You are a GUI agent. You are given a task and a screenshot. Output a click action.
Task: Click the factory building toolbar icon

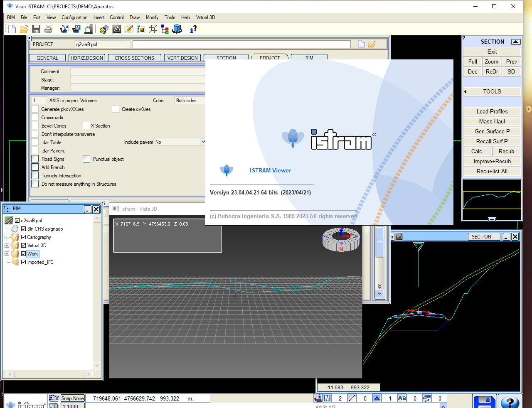(88, 29)
